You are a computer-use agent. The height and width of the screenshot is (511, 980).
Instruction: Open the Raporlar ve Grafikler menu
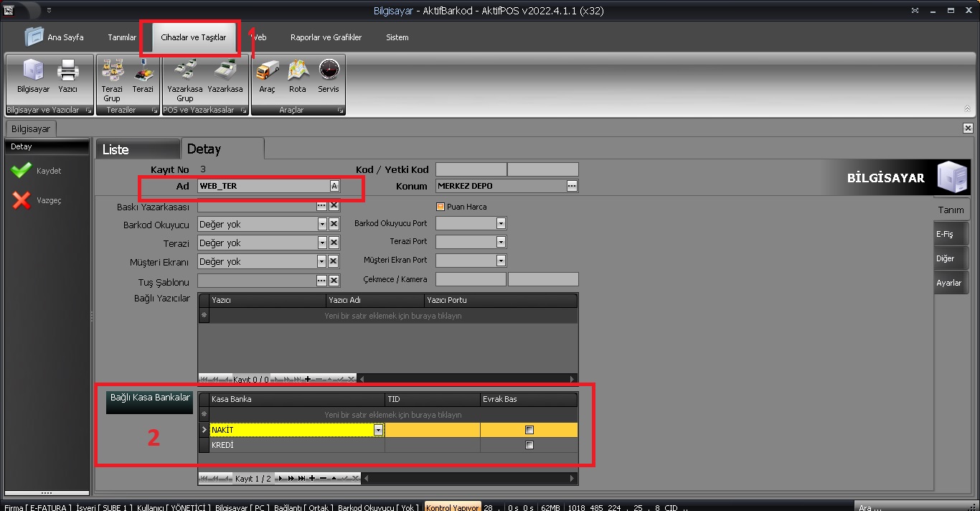click(x=326, y=37)
